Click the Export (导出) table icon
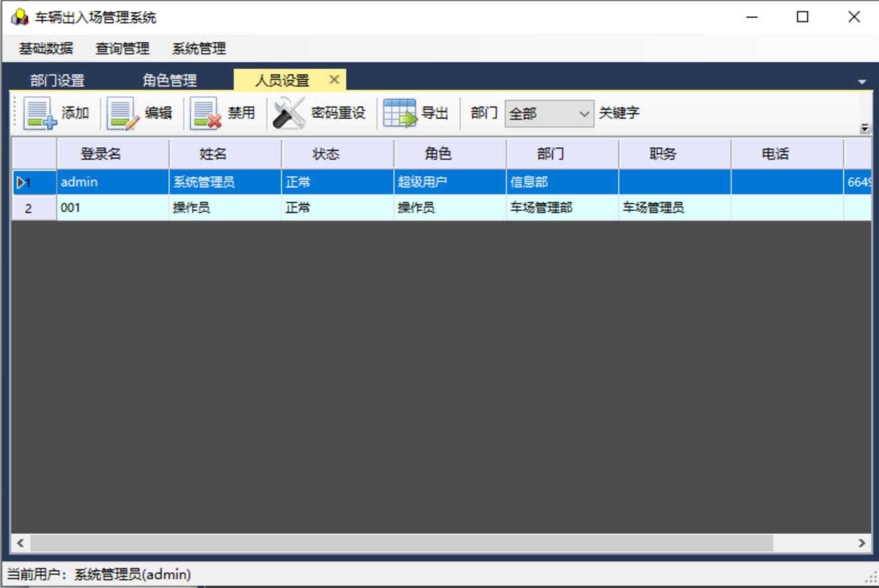This screenshot has width=879, height=588. tap(399, 113)
